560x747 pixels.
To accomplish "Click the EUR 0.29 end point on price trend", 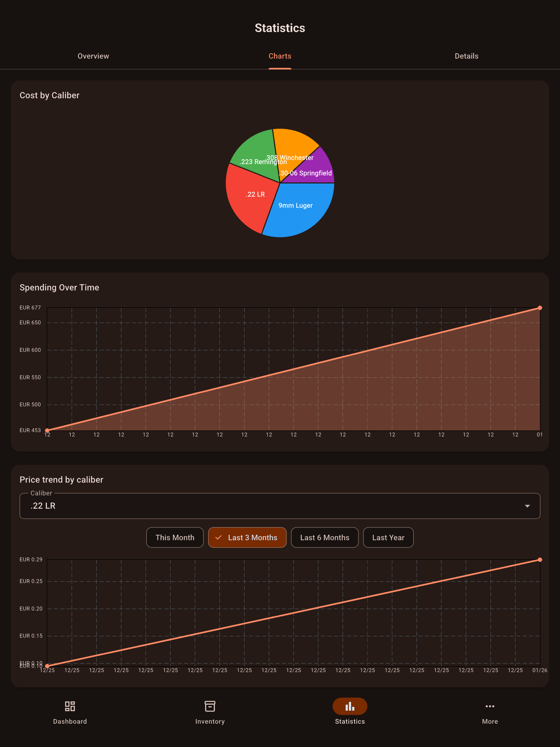I will click(540, 560).
